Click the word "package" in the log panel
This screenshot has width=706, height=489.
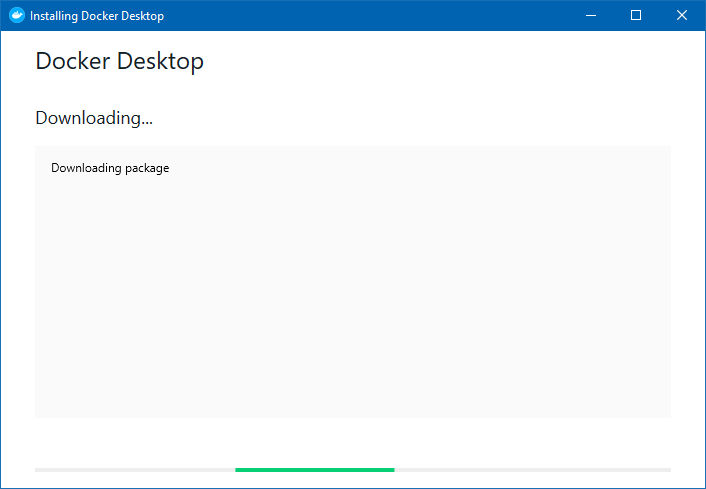pos(147,169)
